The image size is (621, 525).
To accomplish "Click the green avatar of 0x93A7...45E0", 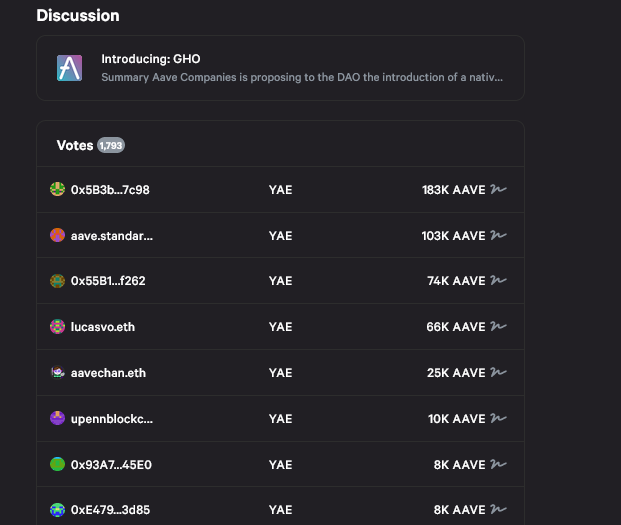I will (x=57, y=464).
